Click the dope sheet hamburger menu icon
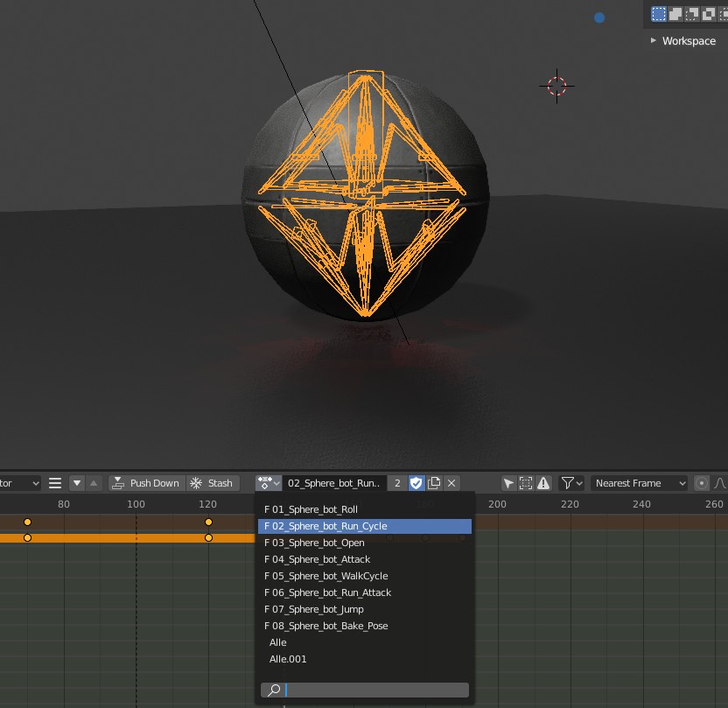Viewport: 728px width, 708px height. click(55, 483)
